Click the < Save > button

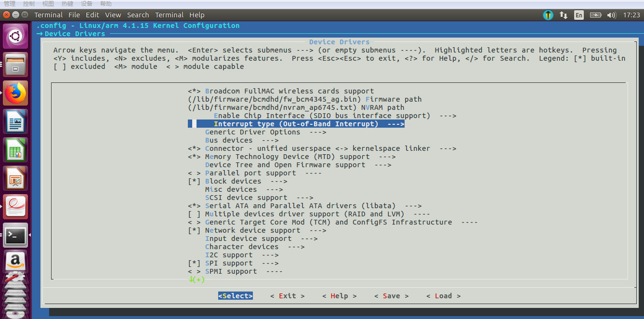click(x=392, y=296)
